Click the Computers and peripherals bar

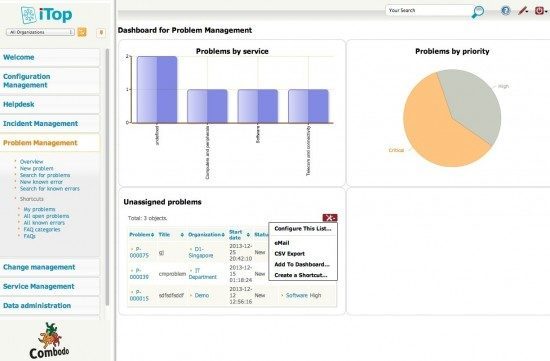(207, 106)
